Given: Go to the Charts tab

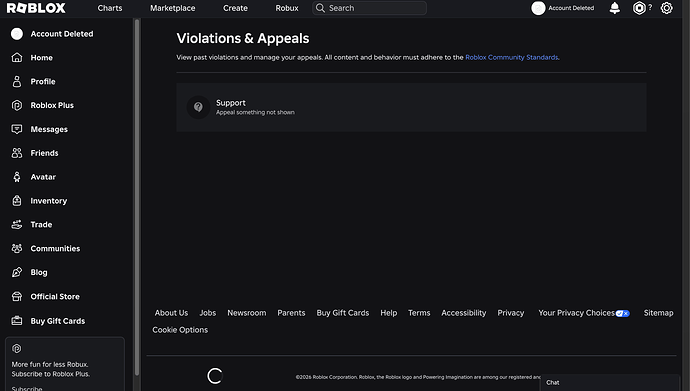Looking at the screenshot, I should click(110, 8).
